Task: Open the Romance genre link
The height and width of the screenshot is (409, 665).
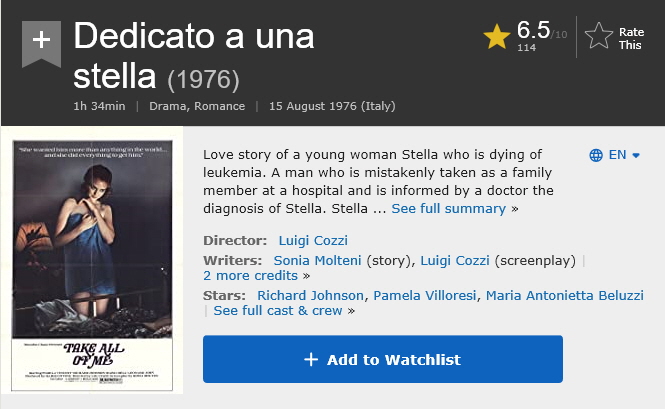Action: pos(220,106)
